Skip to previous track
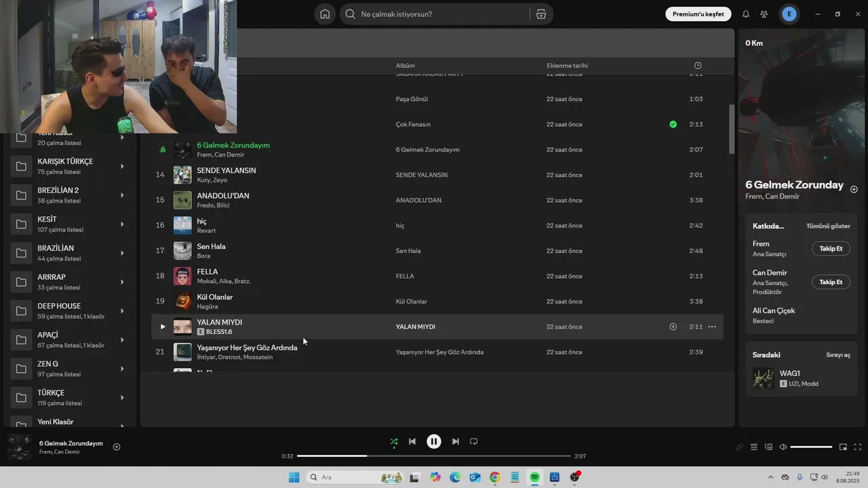 pyautogui.click(x=412, y=441)
